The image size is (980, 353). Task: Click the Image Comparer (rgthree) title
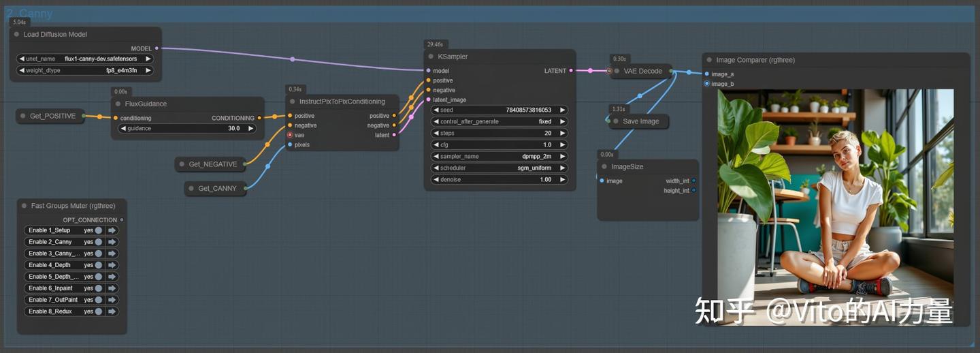coord(755,60)
